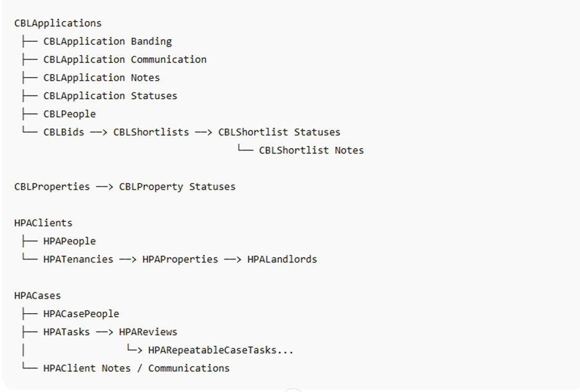
Task: Select the HPAPeople entry
Action: pos(70,241)
